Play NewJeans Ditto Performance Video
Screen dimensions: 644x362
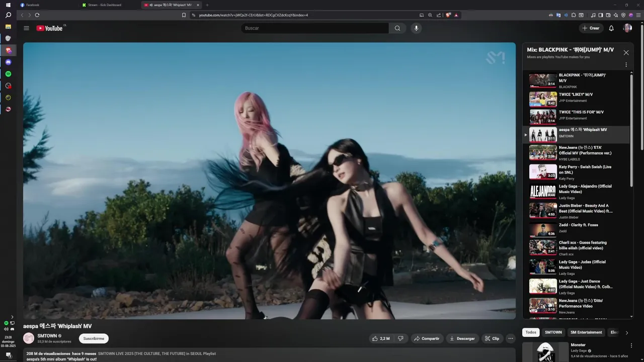[576, 306]
